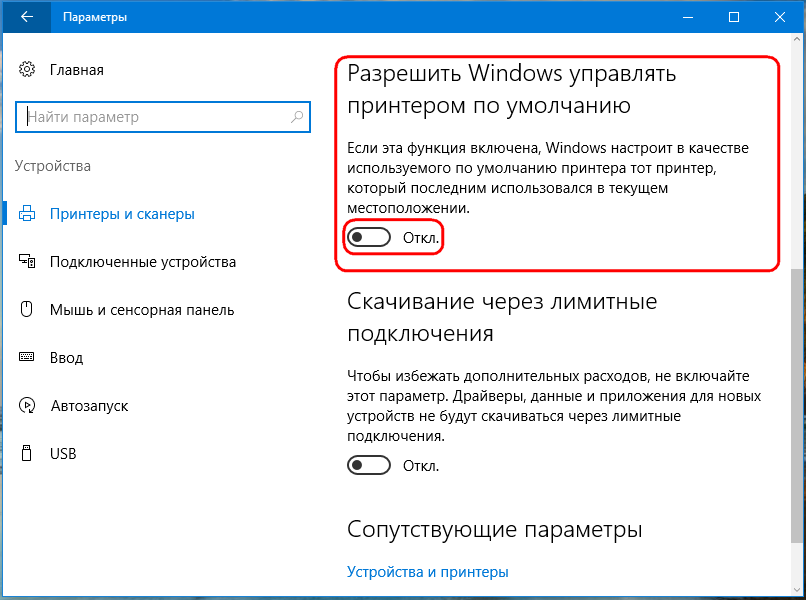Click the scroll up arrow
Image resolution: width=806 pixels, height=600 pixels.
797,40
